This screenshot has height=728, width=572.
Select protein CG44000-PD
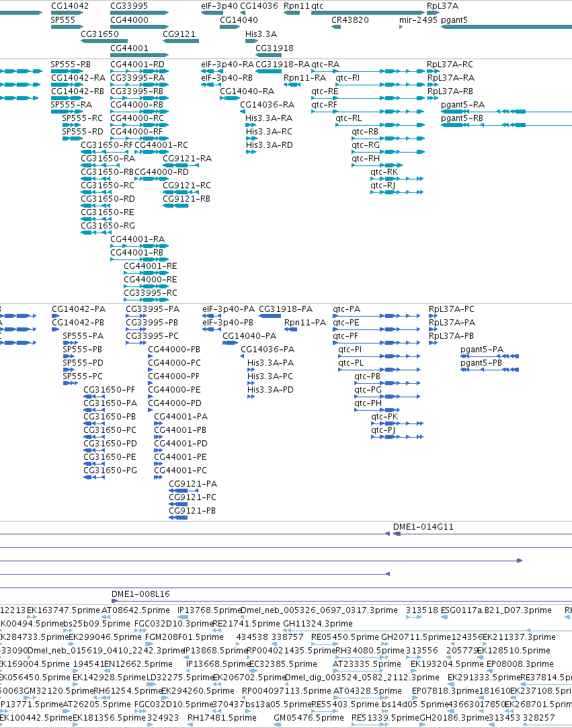coord(150,410)
